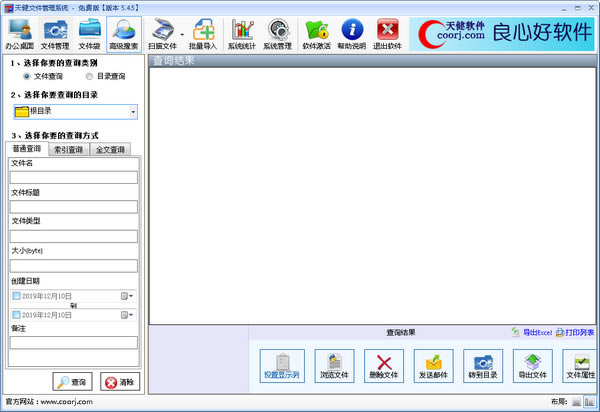Enable the end date checkbox
The width and height of the screenshot is (600, 412).
pyautogui.click(x=16, y=315)
